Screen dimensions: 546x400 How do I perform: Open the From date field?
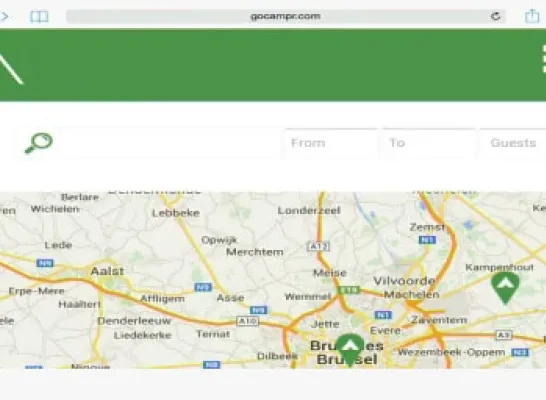click(x=329, y=143)
